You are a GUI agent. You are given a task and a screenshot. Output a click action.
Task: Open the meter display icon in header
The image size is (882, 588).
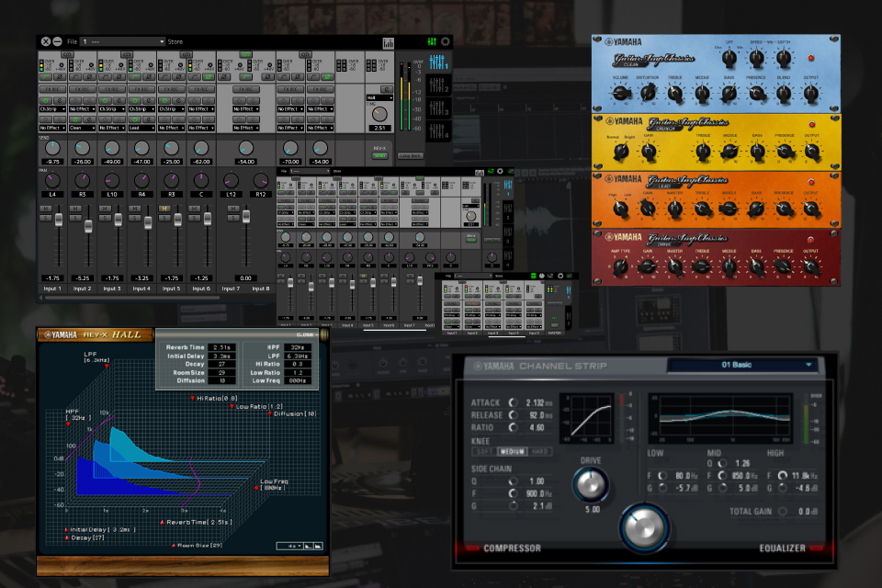[x=389, y=42]
